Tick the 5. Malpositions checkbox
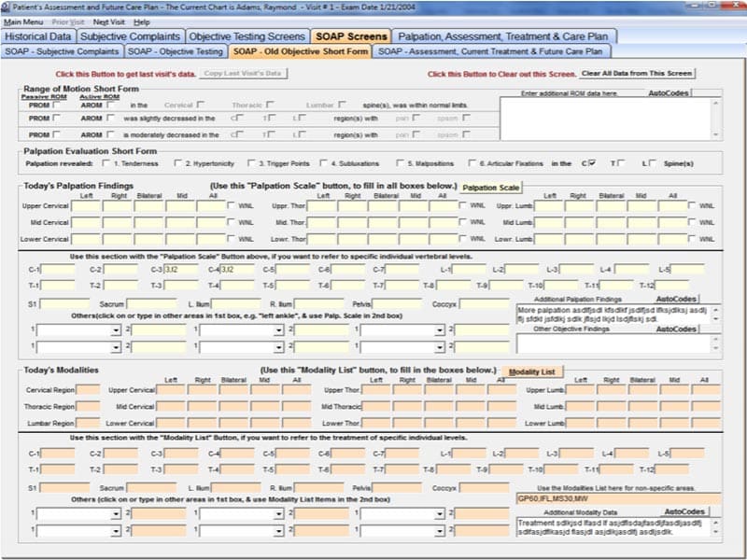The image size is (747, 560). [x=401, y=163]
